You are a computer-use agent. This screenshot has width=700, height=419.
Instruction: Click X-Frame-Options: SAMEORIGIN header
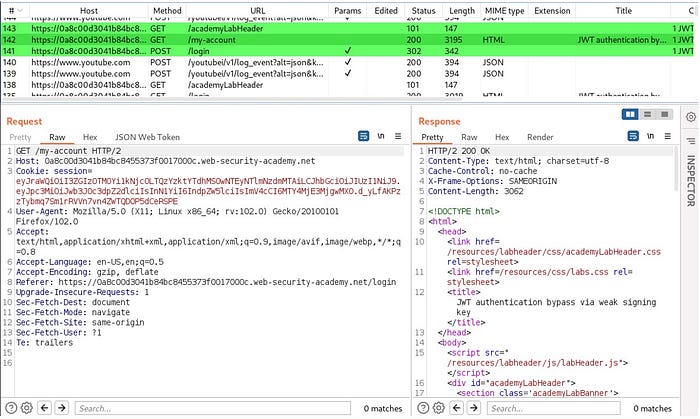click(492, 181)
